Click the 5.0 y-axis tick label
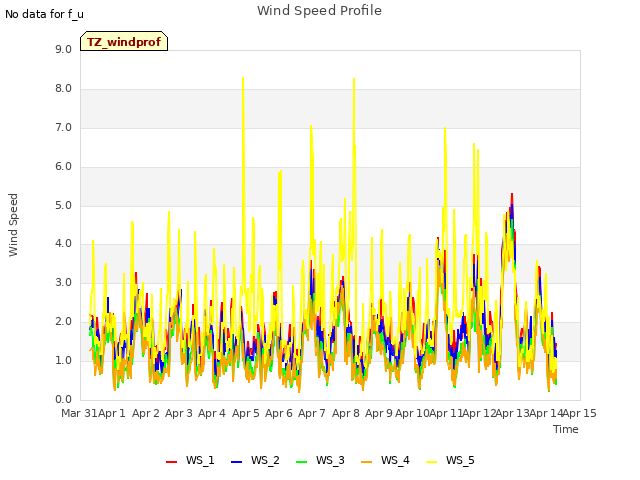The height and width of the screenshot is (480, 640). [x=63, y=205]
